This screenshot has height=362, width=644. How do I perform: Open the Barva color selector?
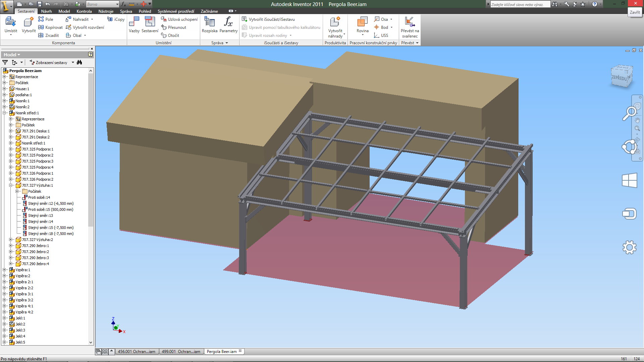pos(102,4)
